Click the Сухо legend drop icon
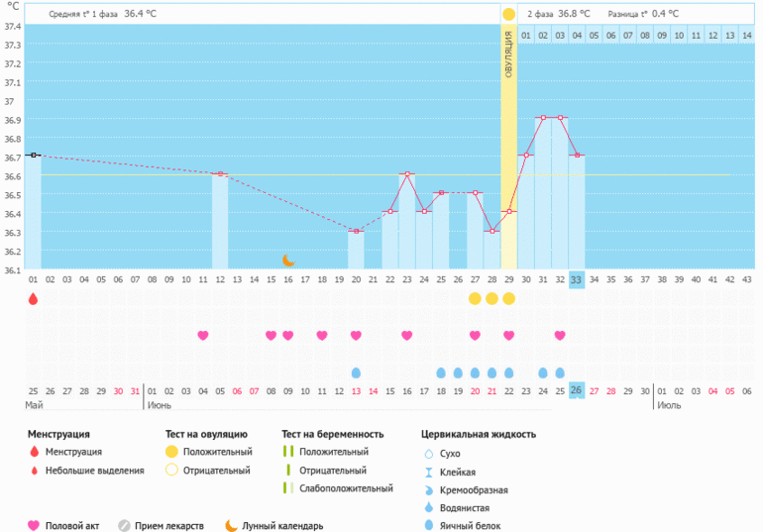763x532 pixels. coord(428,454)
